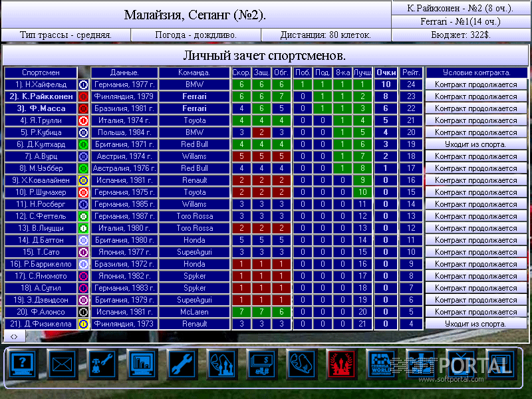Viewport: 532px width, 399px height.
Task: Click the Honda badge icon beside Д.Баттон
Action: 84,240
